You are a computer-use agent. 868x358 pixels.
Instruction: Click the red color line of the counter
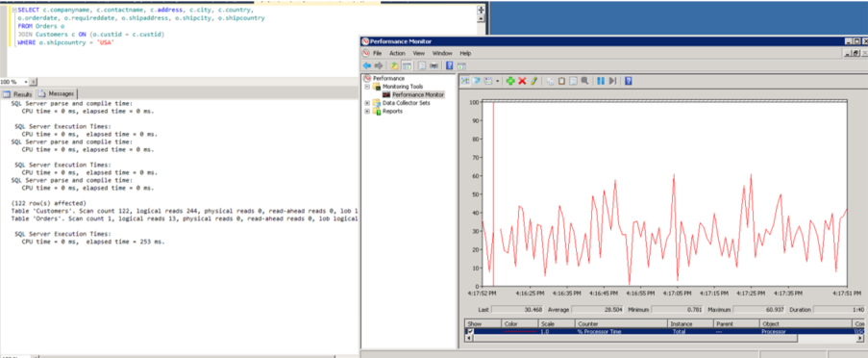click(x=520, y=331)
